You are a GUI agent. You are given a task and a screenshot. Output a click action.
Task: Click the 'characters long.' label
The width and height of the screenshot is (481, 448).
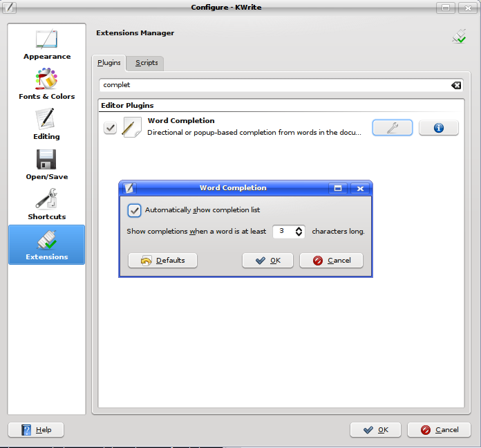[x=338, y=232]
